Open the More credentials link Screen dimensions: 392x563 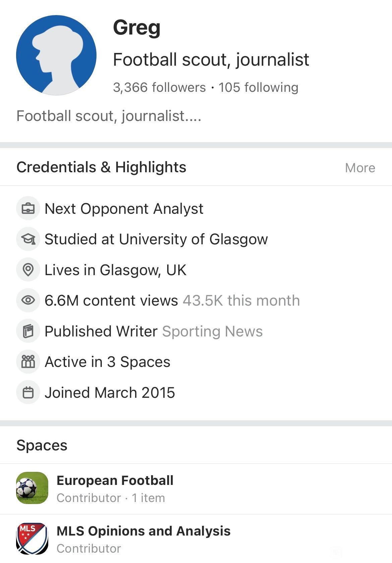pos(360,168)
